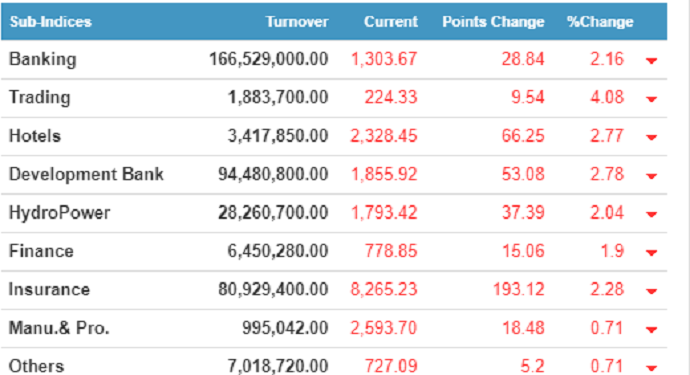Click the Insurance row's red down arrow
Viewport: 690px width, 375px height.
[651, 291]
